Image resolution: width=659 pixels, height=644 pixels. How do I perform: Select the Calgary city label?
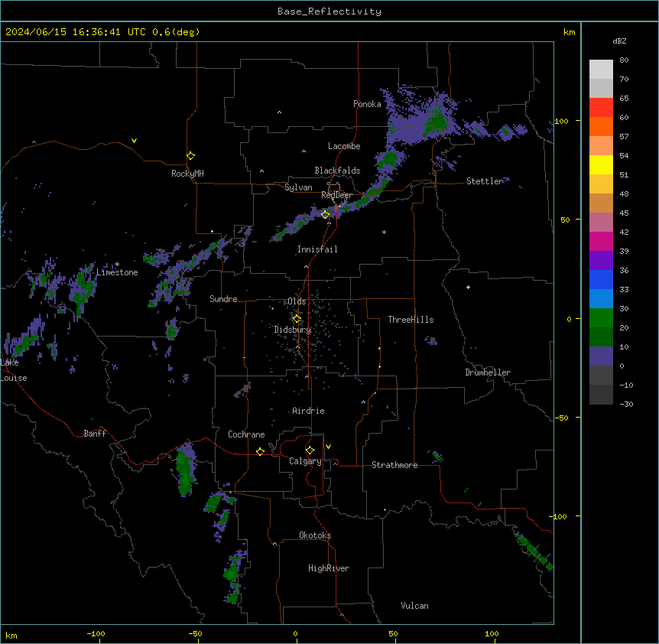coord(305,461)
